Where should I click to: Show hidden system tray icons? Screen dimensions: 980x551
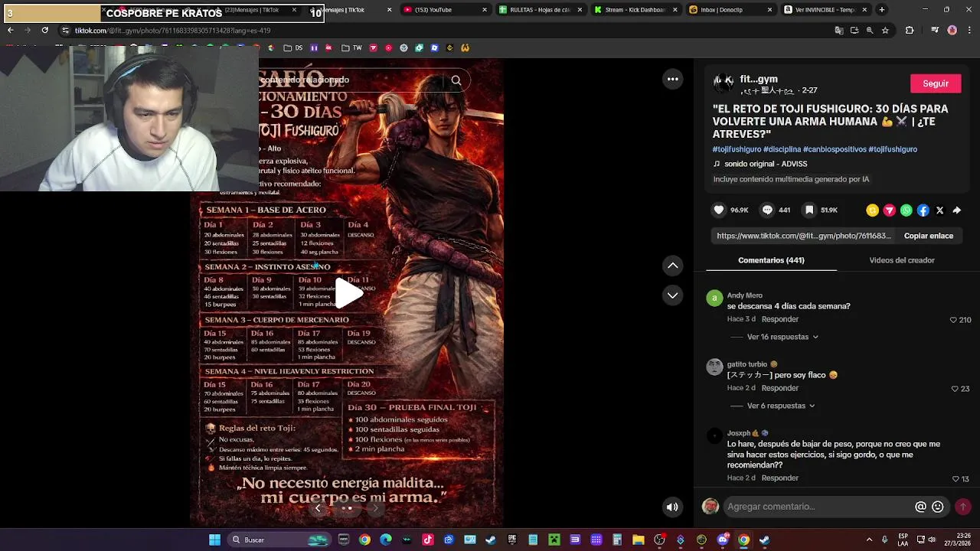point(869,540)
